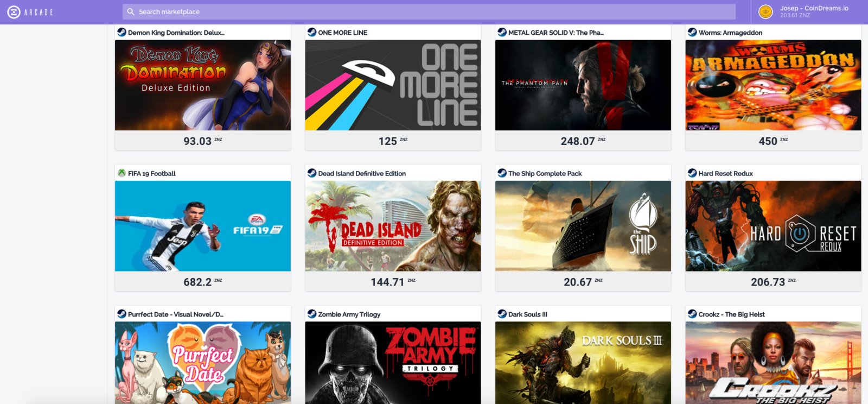Open the Zombie Army Trilogy title link
This screenshot has height=404, width=868.
(349, 314)
